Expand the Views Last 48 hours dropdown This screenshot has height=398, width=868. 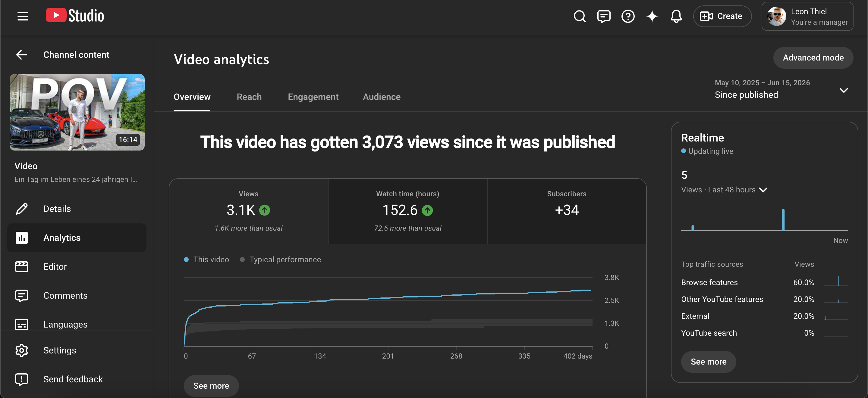724,190
